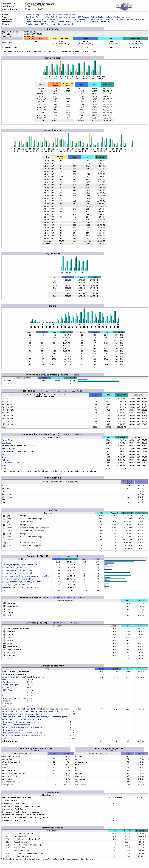
Task: Click the Linux OS icon
Action: (4, 612)
